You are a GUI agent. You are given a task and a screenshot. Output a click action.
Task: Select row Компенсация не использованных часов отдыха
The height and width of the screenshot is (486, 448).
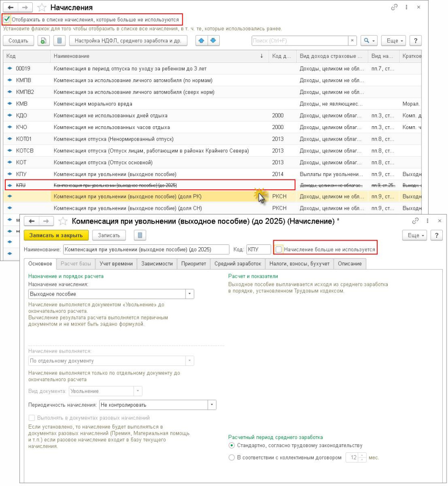click(x=213, y=127)
